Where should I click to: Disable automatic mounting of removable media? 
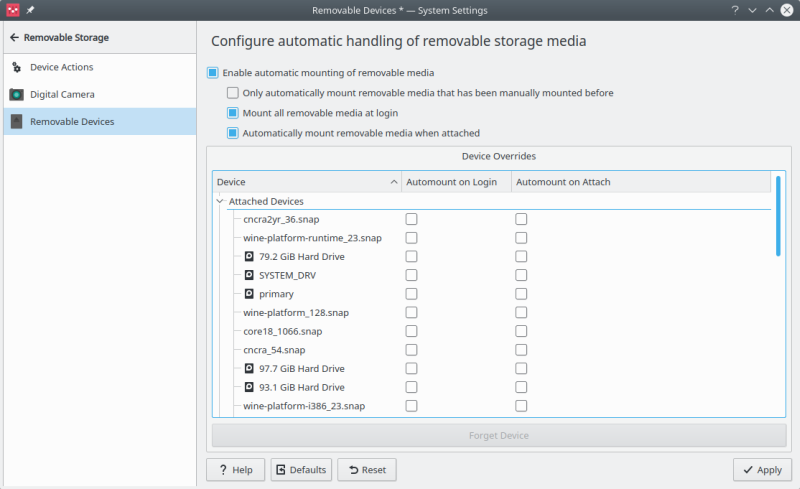(x=213, y=72)
